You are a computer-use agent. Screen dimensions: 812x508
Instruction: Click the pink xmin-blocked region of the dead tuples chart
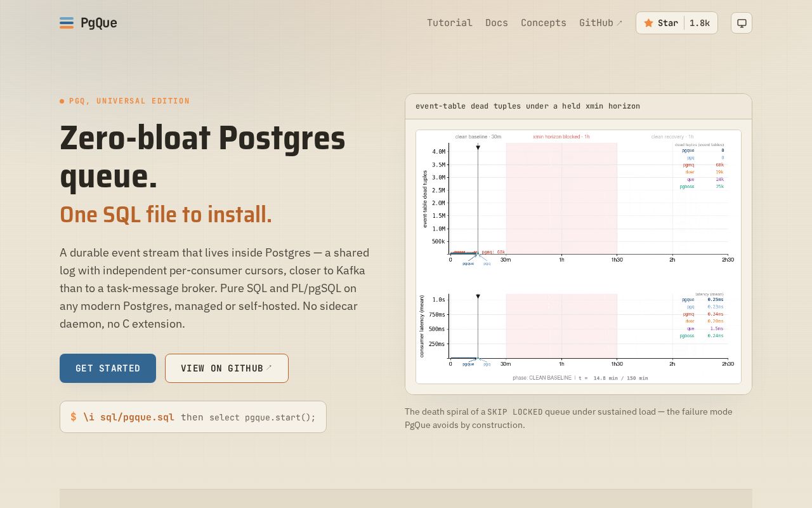click(561, 198)
